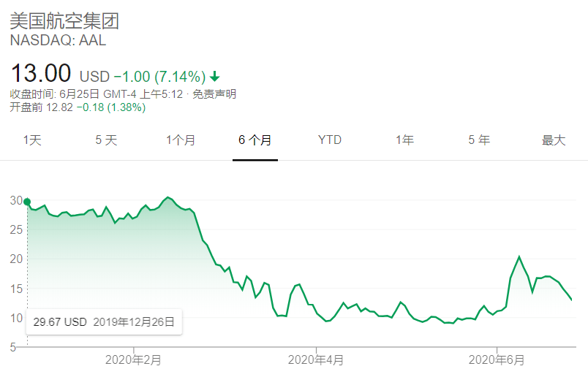The width and height of the screenshot is (588, 377).
Task: Select the 1天 time range tab
Action: 32,140
